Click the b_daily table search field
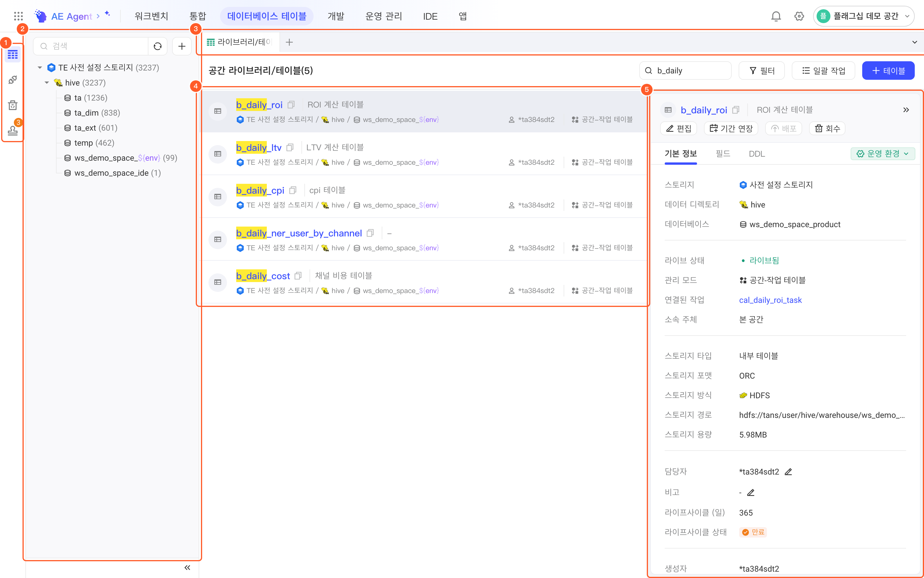 point(685,71)
